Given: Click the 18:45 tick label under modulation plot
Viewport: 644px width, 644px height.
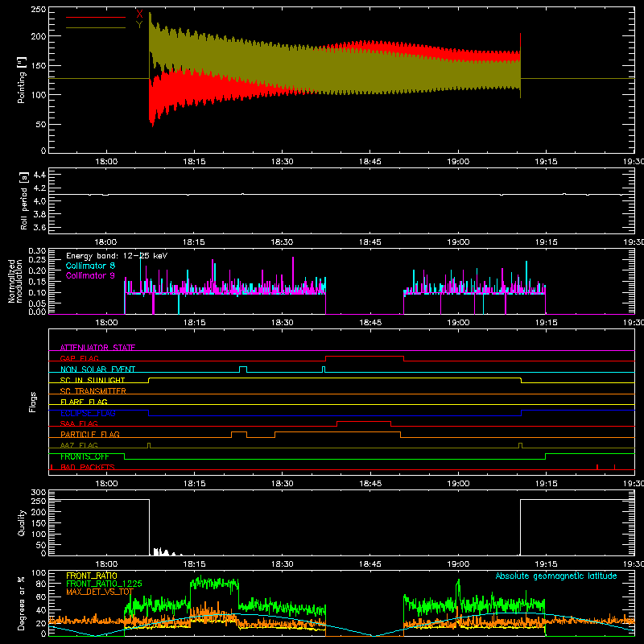Looking at the screenshot, I should pos(370,323).
